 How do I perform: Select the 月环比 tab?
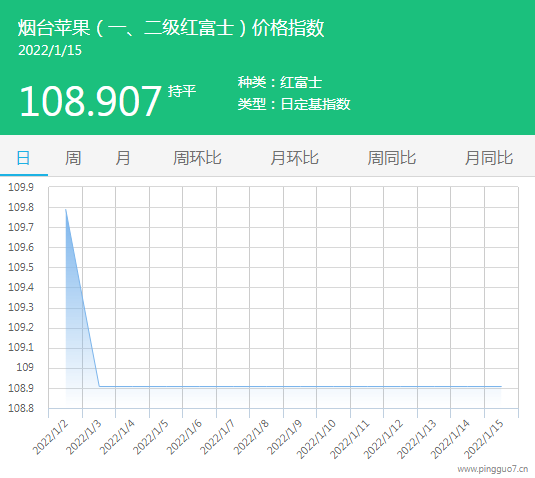tap(294, 158)
